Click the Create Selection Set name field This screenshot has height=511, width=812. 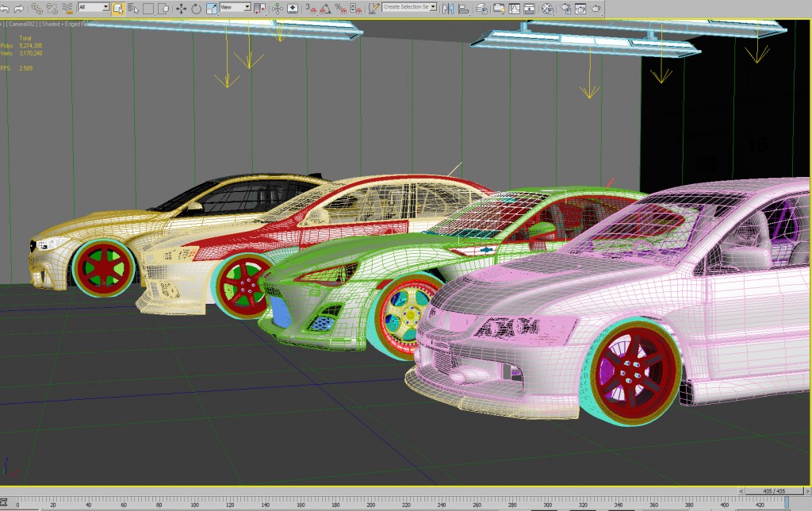(x=406, y=9)
